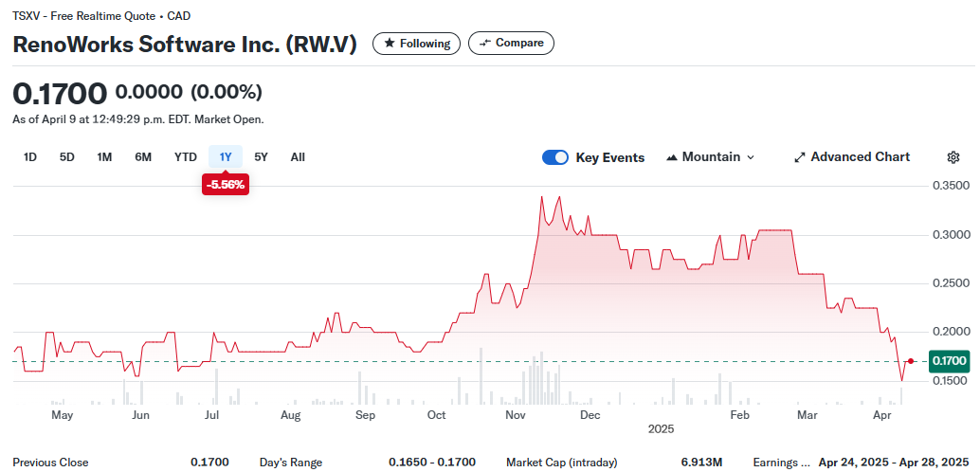Click the Nov x-axis label
The height and width of the screenshot is (472, 980).
point(516,415)
